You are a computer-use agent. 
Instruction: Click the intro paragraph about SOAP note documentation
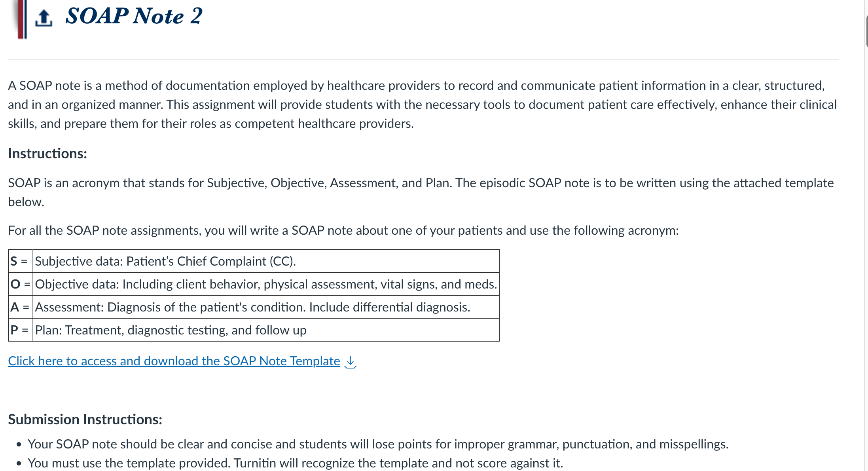(x=423, y=104)
